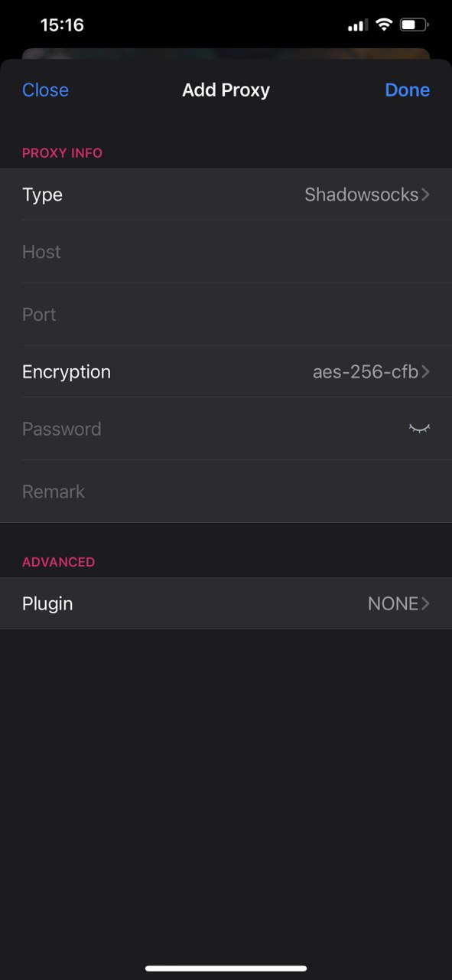This screenshot has width=452, height=980.
Task: Tap the chevron next to NONE
Action: click(x=426, y=604)
